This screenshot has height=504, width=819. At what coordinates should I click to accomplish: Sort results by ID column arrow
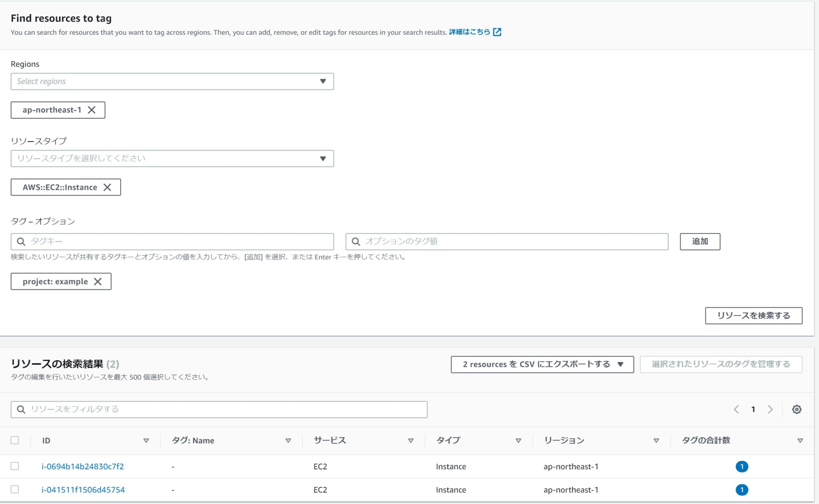(146, 440)
